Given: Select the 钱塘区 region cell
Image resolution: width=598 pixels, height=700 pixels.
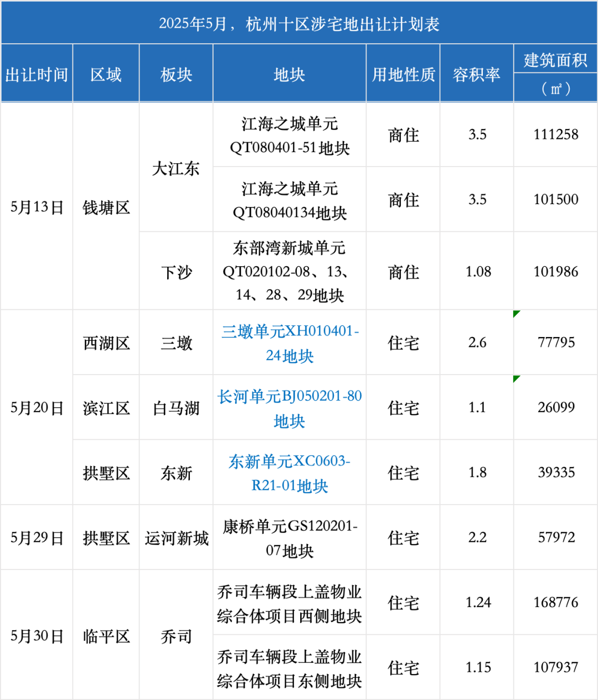Looking at the screenshot, I should pyautogui.click(x=106, y=207).
